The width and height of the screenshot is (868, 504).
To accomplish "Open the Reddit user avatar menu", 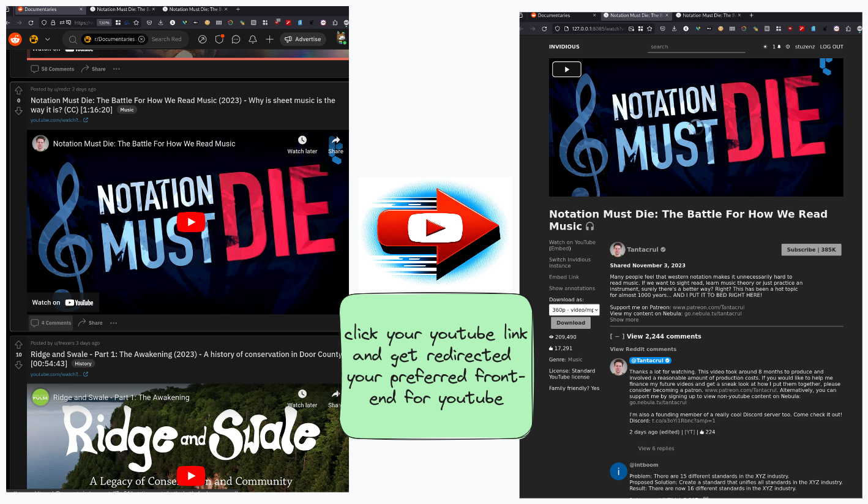I will (342, 39).
